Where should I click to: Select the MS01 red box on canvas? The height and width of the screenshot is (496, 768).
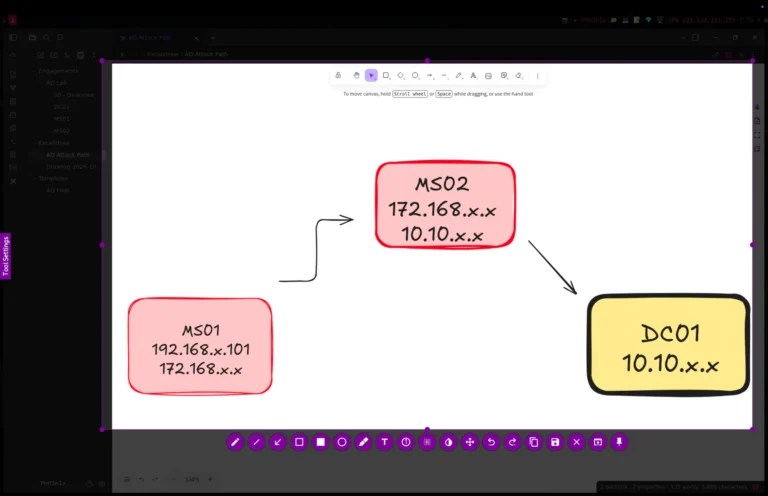click(200, 346)
